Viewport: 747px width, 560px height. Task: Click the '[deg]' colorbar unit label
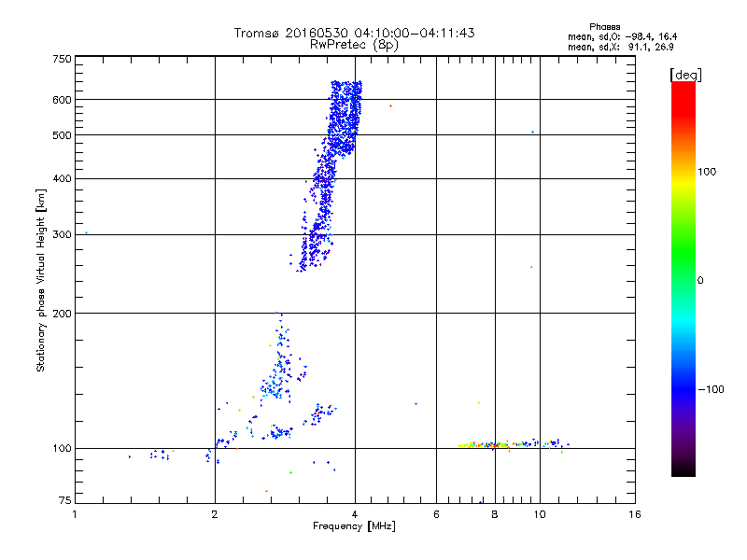point(685,75)
